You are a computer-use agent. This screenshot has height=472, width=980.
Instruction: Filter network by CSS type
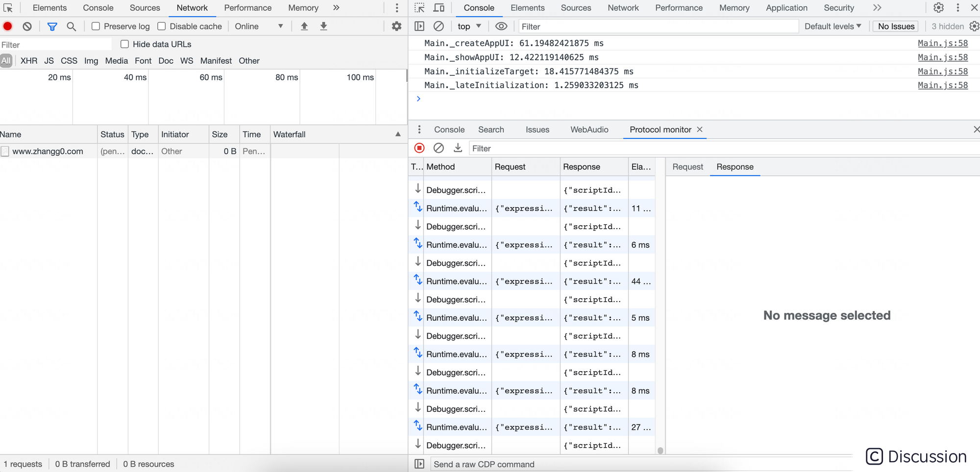pyautogui.click(x=69, y=61)
